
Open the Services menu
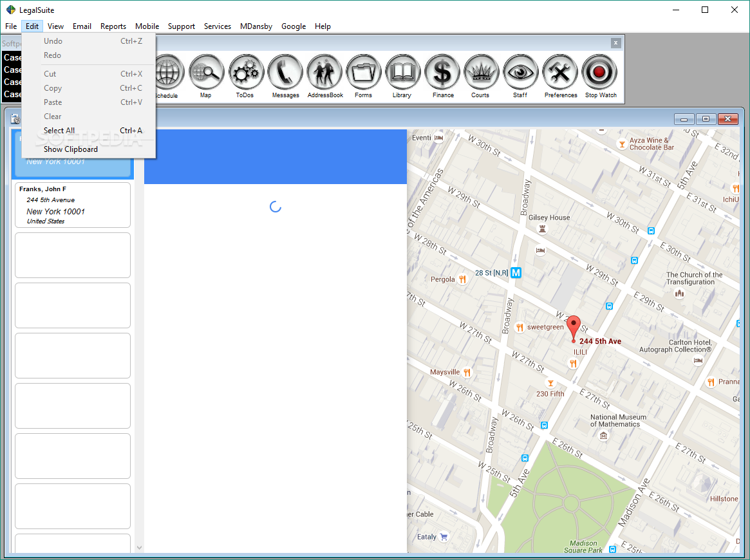click(218, 26)
